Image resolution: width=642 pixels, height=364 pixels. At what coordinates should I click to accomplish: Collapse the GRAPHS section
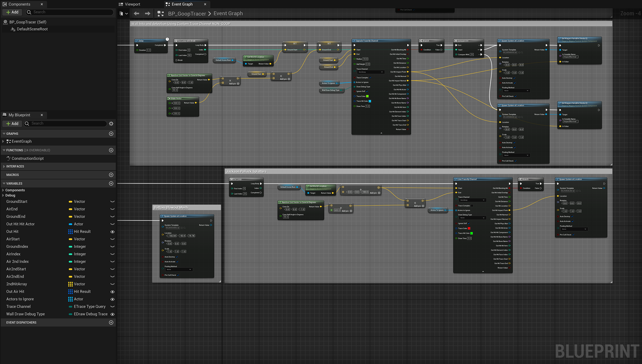click(x=4, y=134)
